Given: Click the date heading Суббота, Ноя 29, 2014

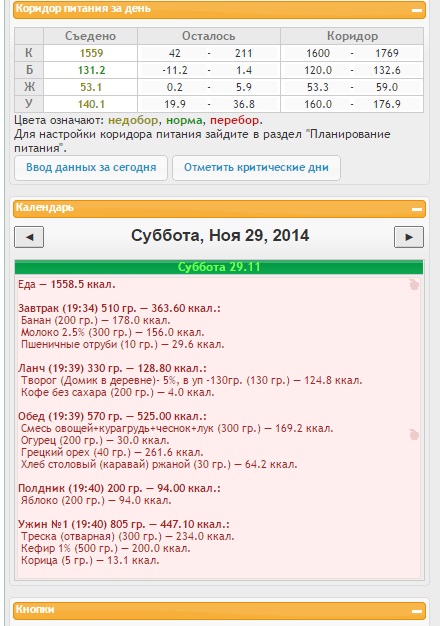Looking at the screenshot, I should [x=220, y=236].
